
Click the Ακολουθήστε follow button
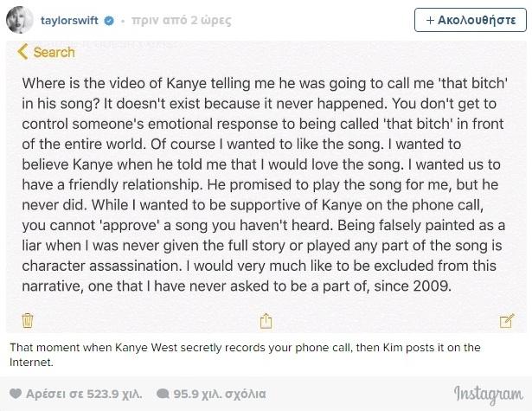(x=471, y=18)
